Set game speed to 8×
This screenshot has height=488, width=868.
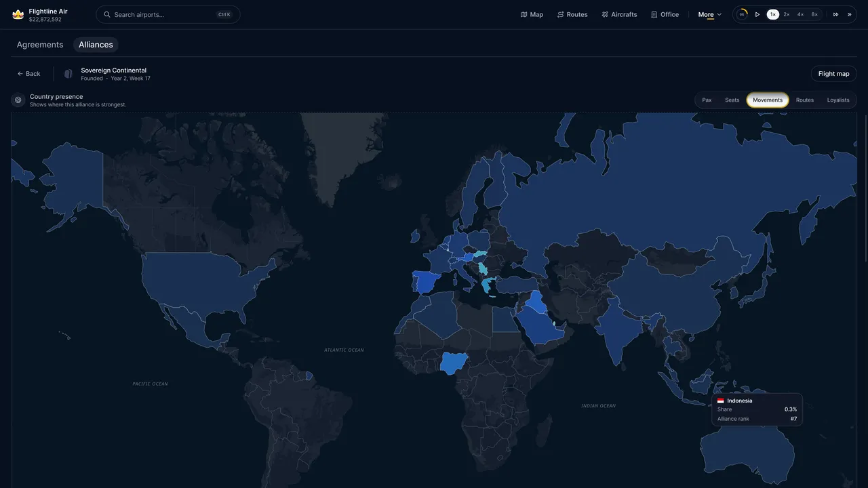coord(814,14)
